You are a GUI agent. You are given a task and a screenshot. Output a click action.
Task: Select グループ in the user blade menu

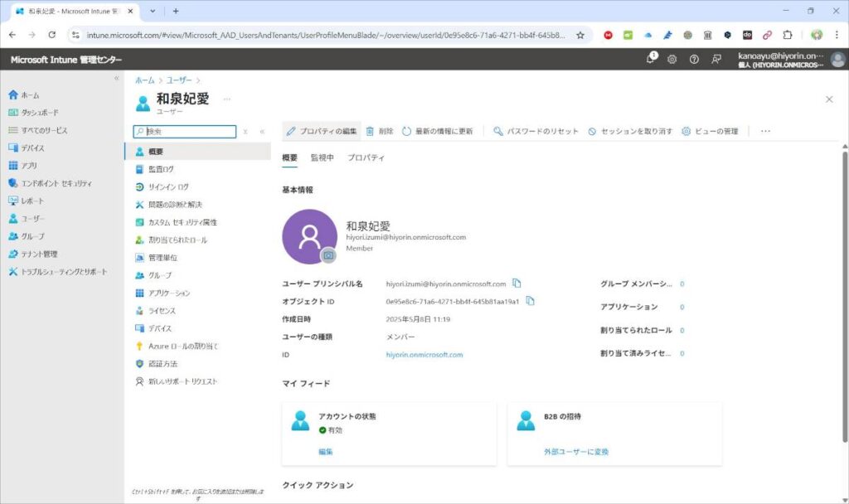click(197, 275)
